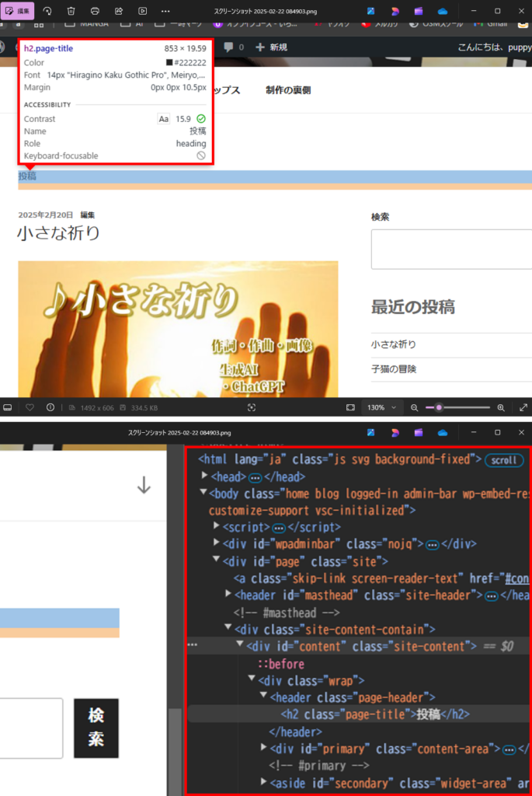The width and height of the screenshot is (532, 796).
Task: Click the zoom in magnifier icon
Action: pos(501,407)
